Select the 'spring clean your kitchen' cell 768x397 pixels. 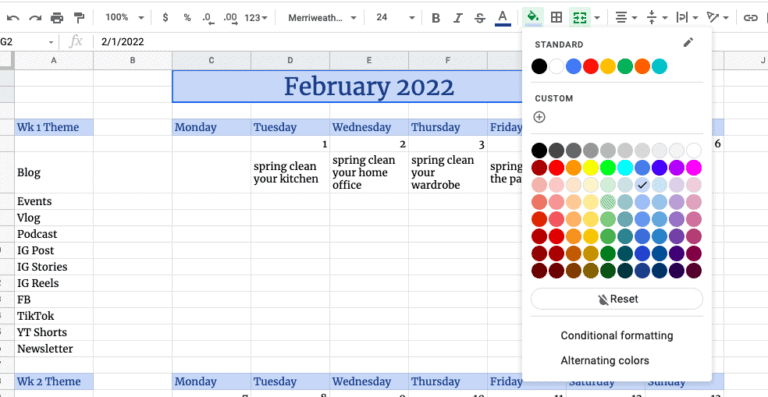pos(290,172)
